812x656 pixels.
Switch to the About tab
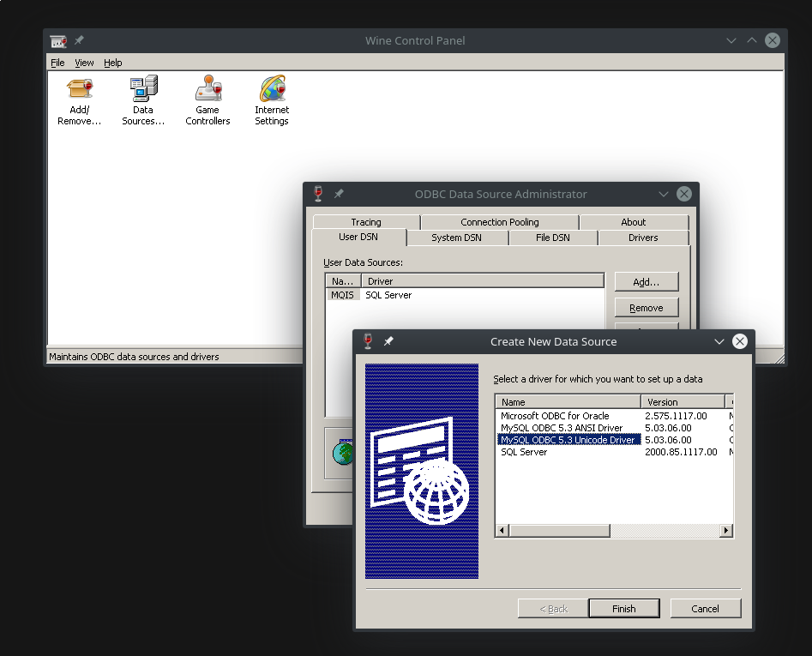pyautogui.click(x=634, y=222)
